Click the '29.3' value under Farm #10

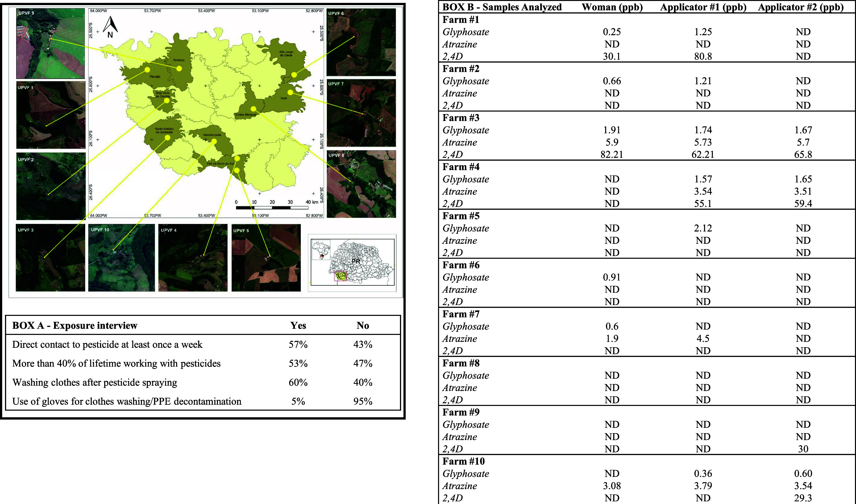pyautogui.click(x=803, y=498)
